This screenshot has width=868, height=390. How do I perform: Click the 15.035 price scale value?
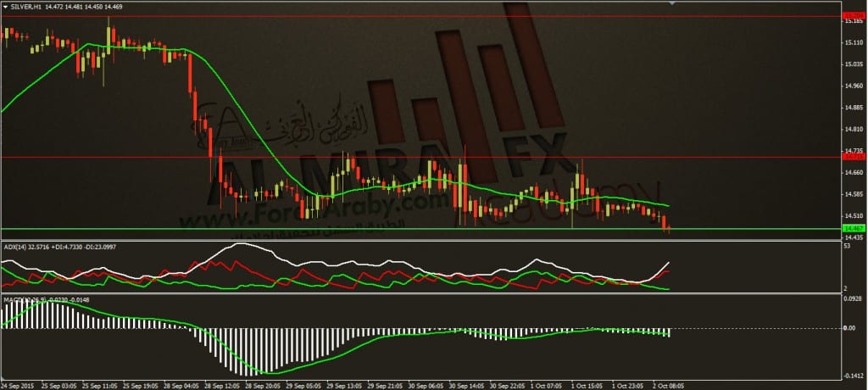(x=854, y=64)
